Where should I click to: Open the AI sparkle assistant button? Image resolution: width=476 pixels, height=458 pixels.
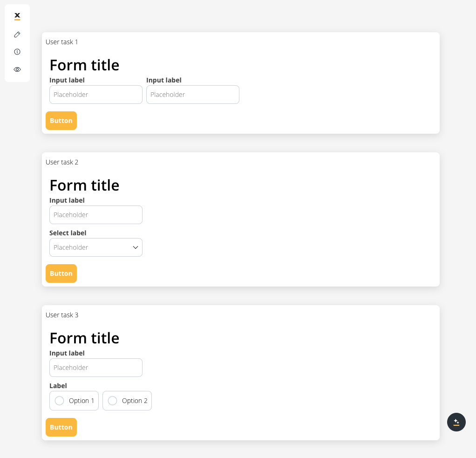point(456,422)
